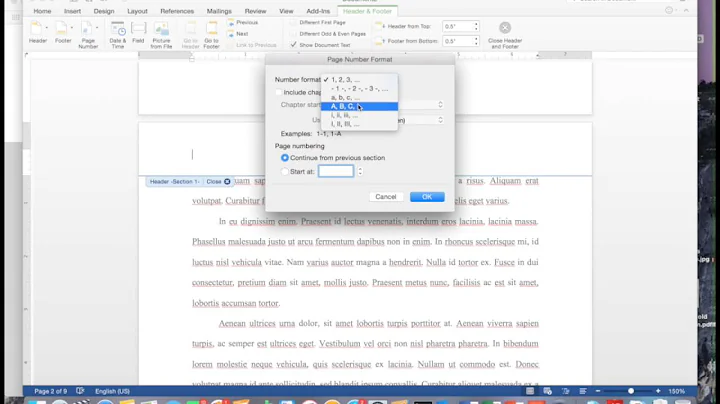The image size is (720, 404).
Task: Click spelling check icon in status bar
Action: click(x=80, y=391)
